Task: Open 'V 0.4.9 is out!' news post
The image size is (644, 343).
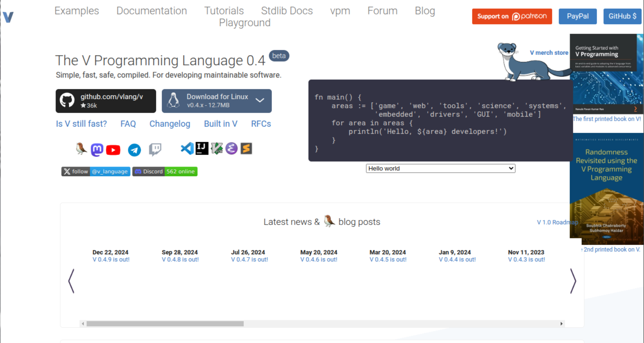Action: tap(111, 260)
